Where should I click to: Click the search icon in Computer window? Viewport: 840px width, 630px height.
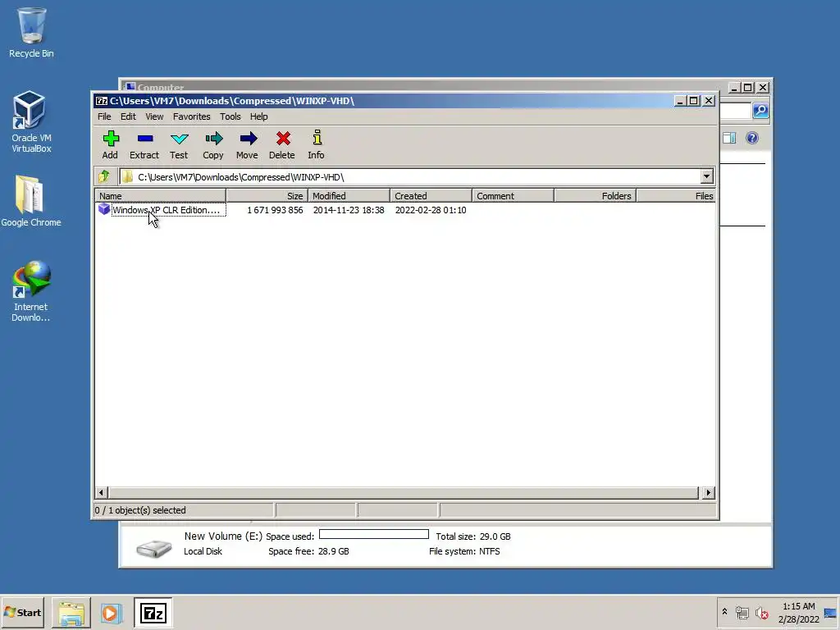tap(760, 111)
